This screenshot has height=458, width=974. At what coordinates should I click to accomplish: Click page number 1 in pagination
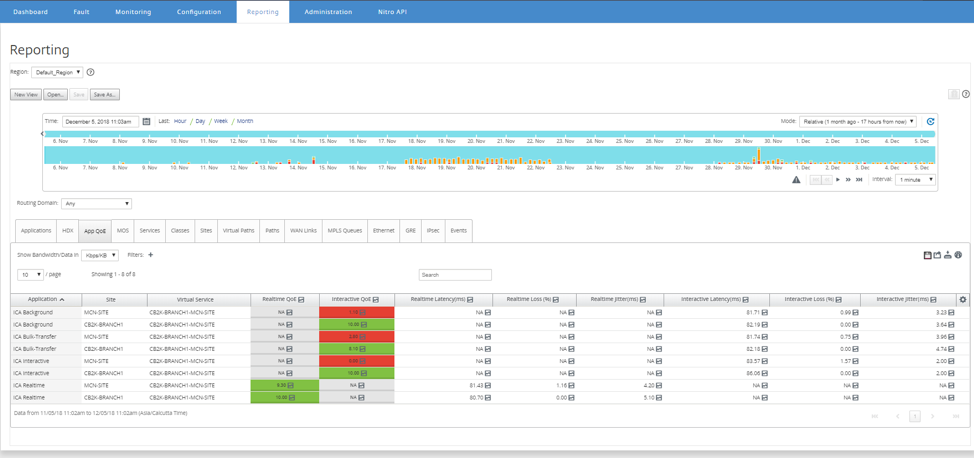tap(915, 416)
